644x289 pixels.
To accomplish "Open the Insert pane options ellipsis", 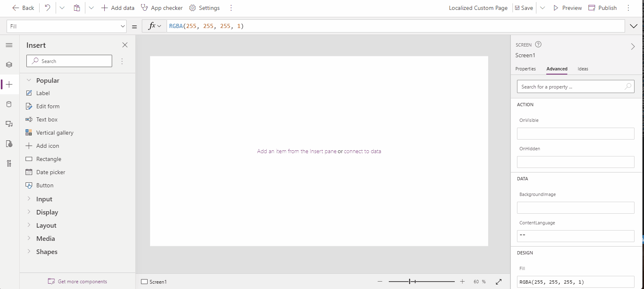I will [x=122, y=61].
